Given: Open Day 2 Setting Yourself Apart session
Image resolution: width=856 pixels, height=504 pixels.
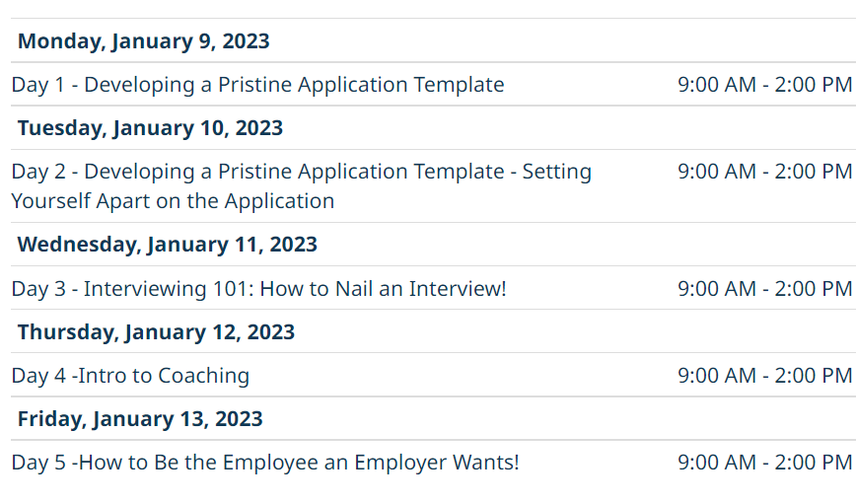Looking at the screenshot, I should coord(302,186).
